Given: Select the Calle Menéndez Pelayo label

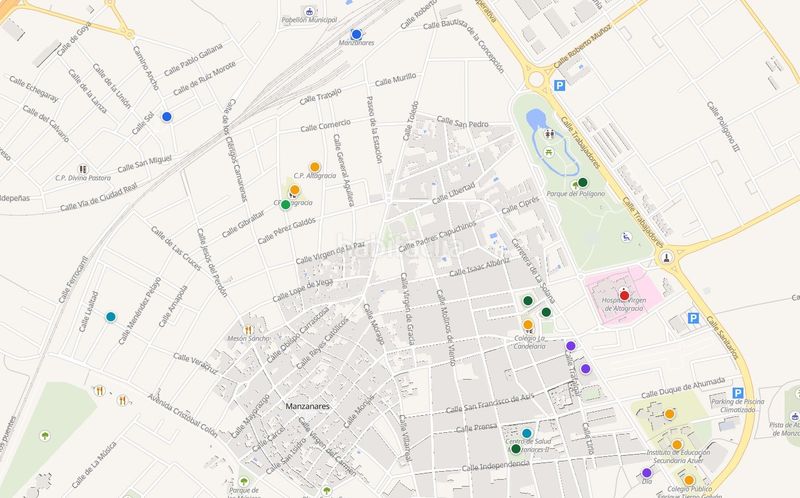Looking at the screenshot, I should (139, 311).
